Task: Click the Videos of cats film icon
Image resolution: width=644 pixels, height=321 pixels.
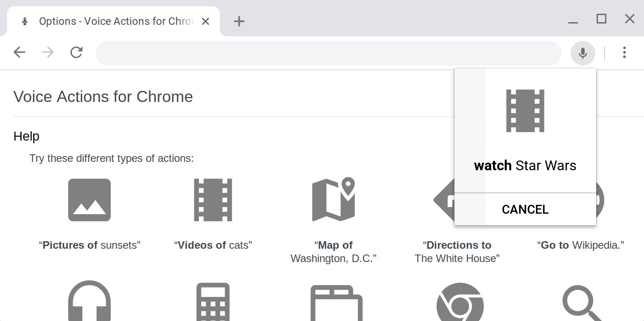Action: [213, 200]
